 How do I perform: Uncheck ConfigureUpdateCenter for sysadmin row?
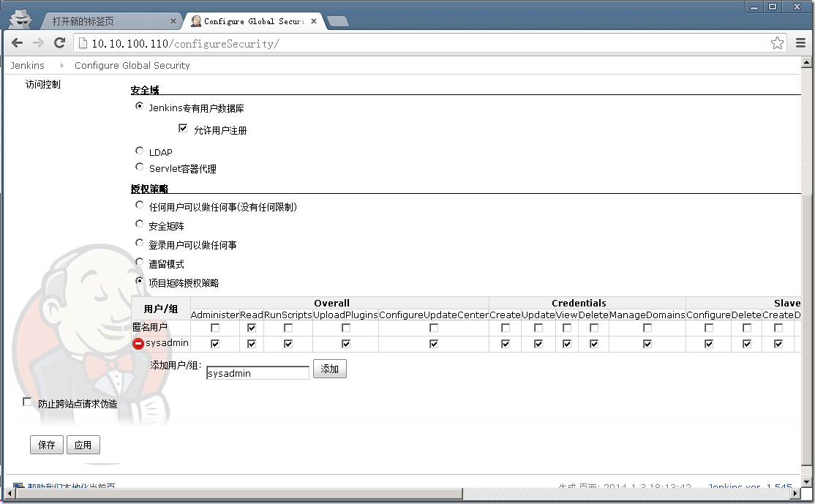click(x=434, y=344)
